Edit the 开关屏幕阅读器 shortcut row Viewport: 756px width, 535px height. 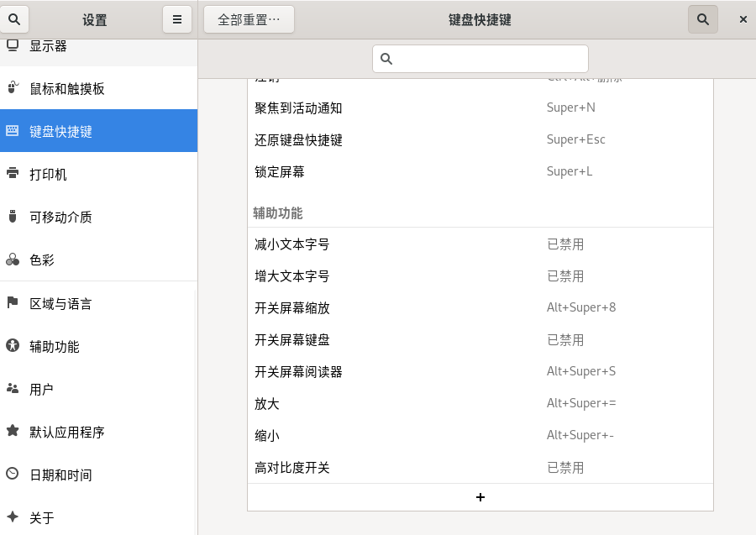click(480, 371)
